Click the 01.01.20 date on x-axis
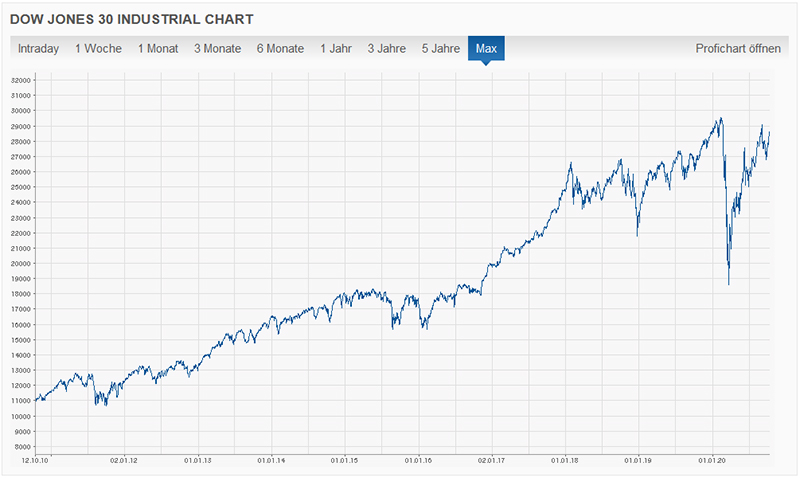This screenshot has width=800, height=478. (x=712, y=461)
